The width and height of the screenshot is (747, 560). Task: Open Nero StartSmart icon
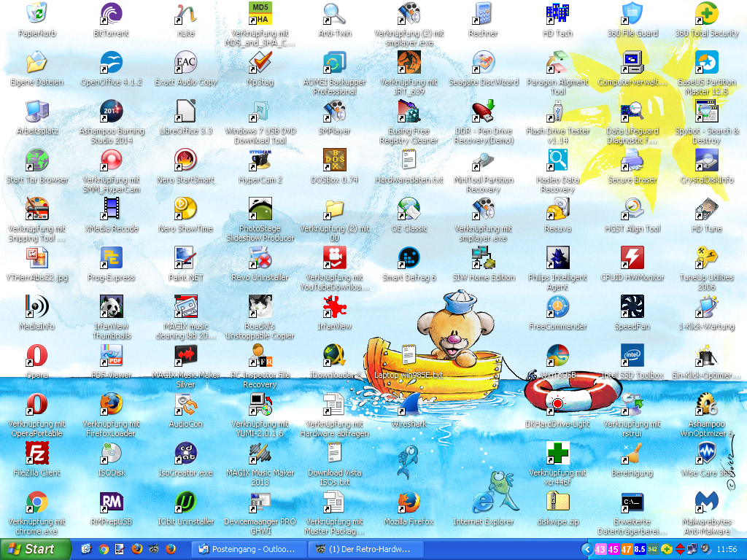186,160
